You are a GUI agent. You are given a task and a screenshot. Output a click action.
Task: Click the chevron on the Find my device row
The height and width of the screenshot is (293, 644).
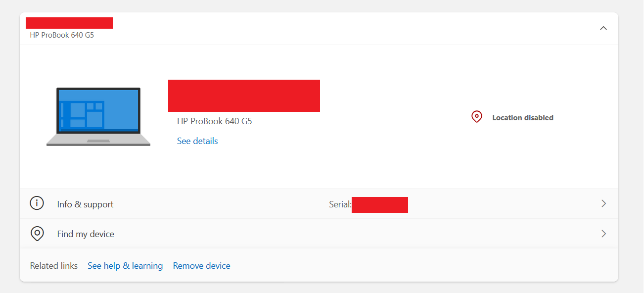(x=603, y=233)
